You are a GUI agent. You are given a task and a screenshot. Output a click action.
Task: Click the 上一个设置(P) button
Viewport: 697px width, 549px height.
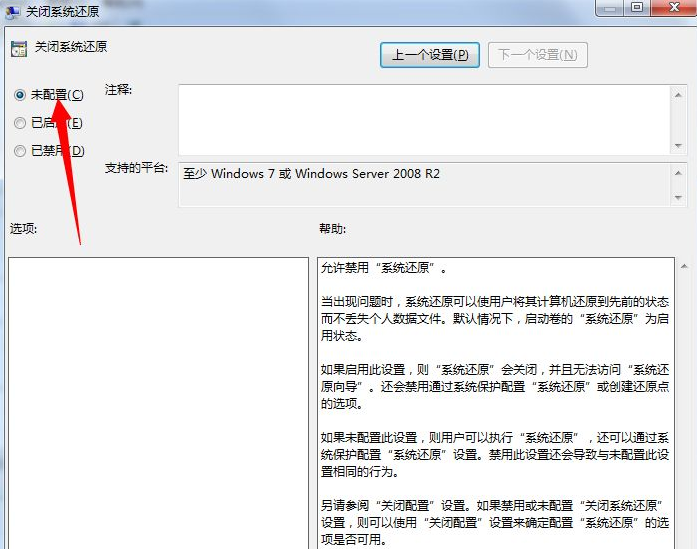[x=429, y=55]
